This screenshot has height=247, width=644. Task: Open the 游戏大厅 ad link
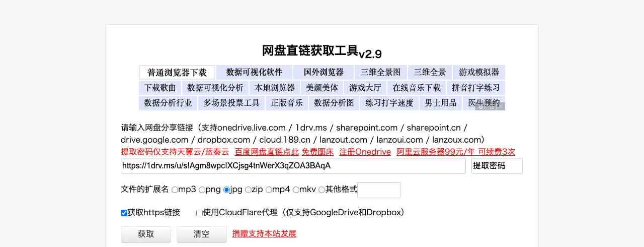click(366, 88)
